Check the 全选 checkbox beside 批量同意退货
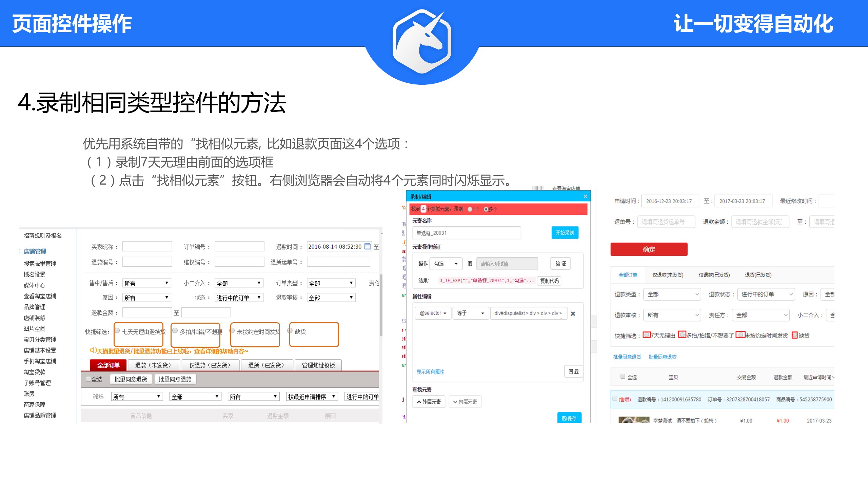The height and width of the screenshot is (488, 868). click(x=88, y=379)
